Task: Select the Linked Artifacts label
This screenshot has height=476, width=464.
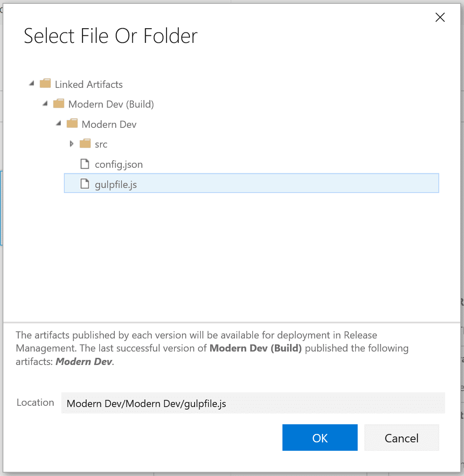Action: pos(89,85)
